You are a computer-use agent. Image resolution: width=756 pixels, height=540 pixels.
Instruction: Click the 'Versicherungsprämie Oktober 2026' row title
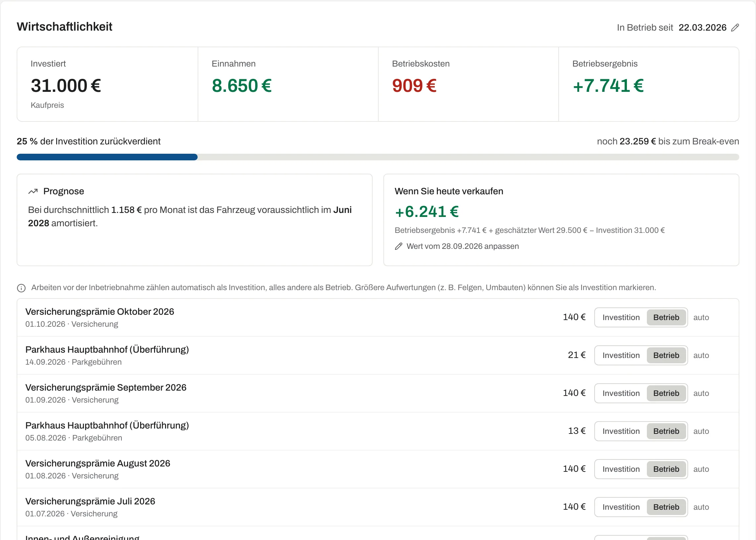coord(100,312)
